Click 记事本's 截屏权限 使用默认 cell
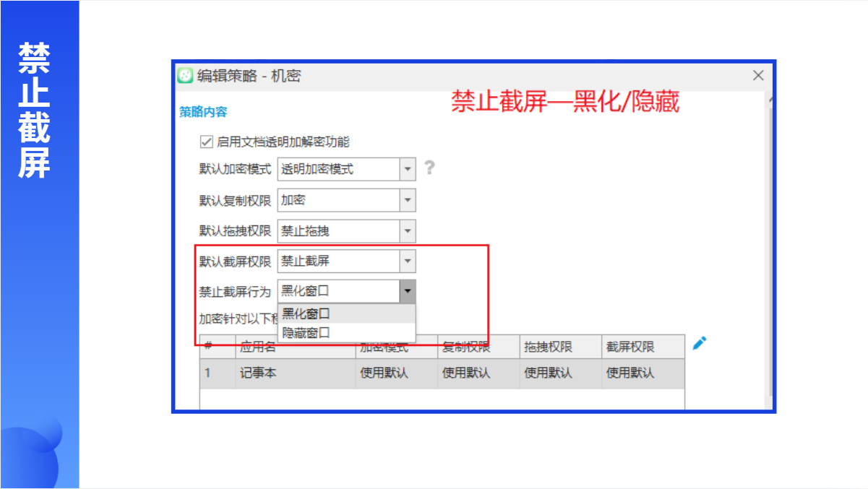This screenshot has width=868, height=489. pos(630,373)
